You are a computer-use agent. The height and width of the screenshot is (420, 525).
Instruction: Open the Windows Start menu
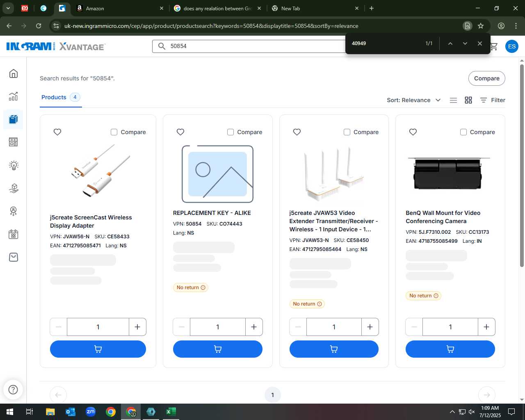(10, 412)
